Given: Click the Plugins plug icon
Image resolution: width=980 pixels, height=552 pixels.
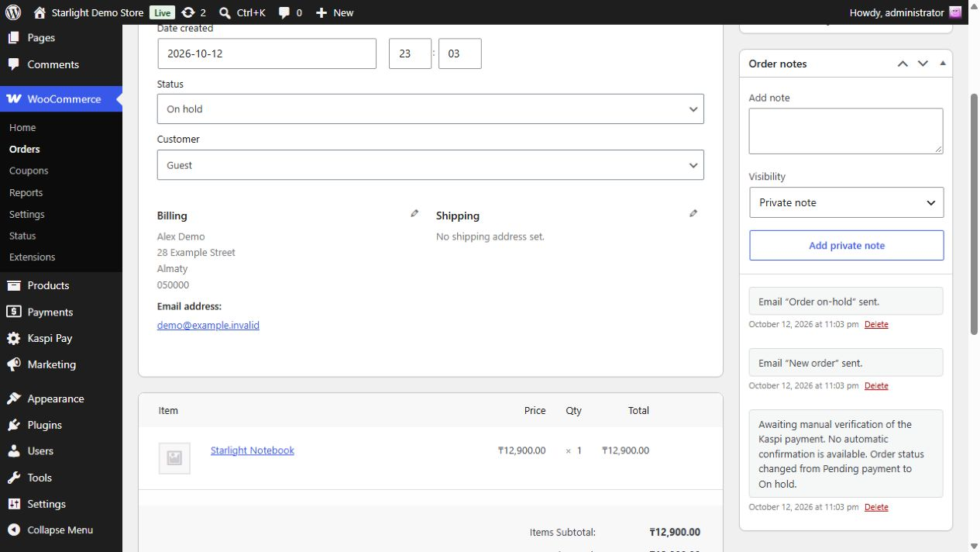Looking at the screenshot, I should point(14,425).
